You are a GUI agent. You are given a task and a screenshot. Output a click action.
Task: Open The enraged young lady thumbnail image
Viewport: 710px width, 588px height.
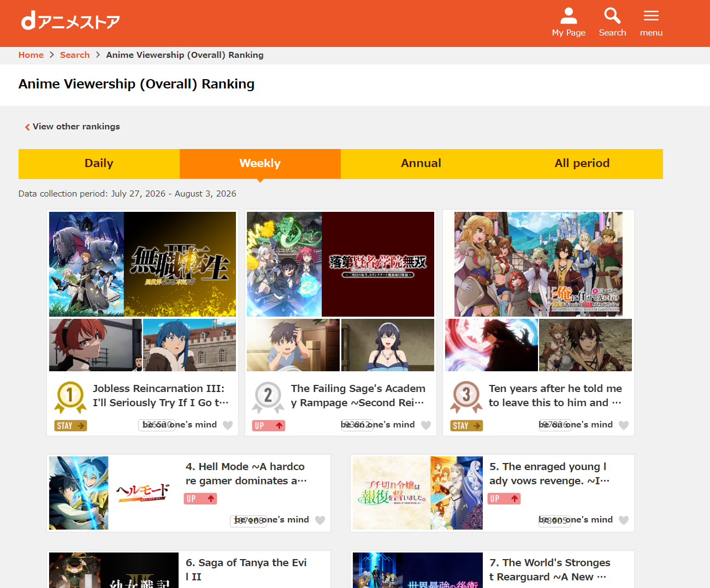(x=418, y=493)
